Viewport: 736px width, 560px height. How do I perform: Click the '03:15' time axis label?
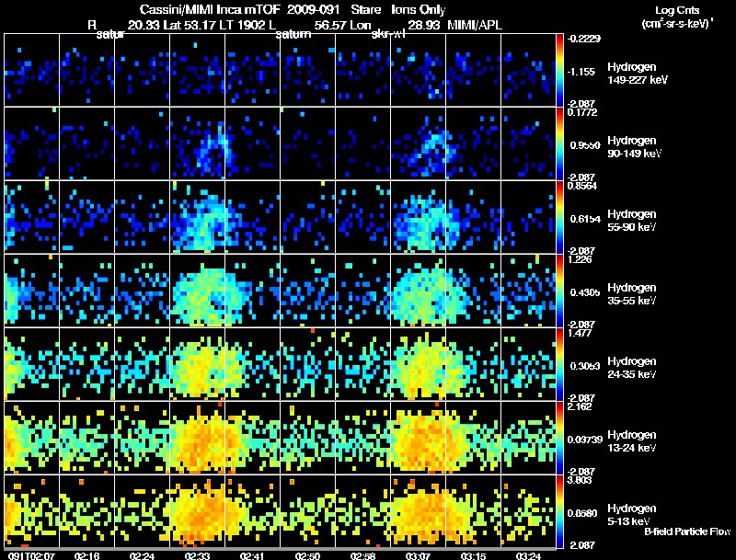pyautogui.click(x=473, y=555)
